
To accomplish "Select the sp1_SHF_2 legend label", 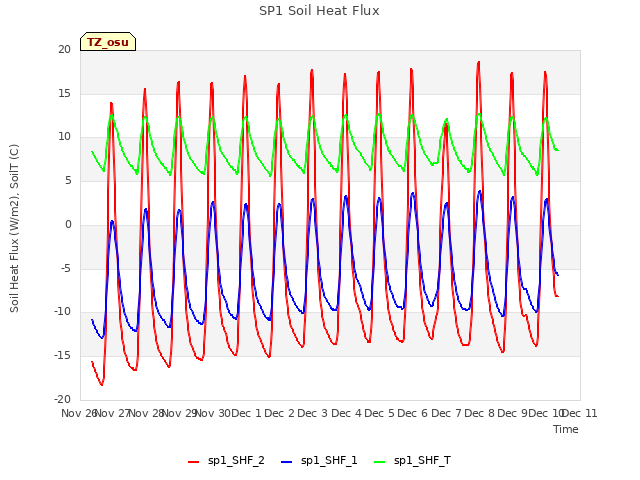I will point(236,461).
